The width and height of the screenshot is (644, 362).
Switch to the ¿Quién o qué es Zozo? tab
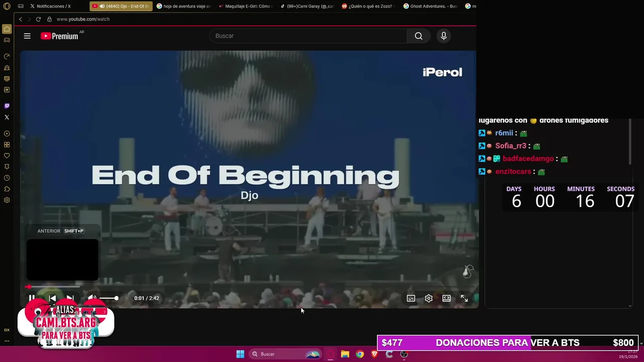368,6
